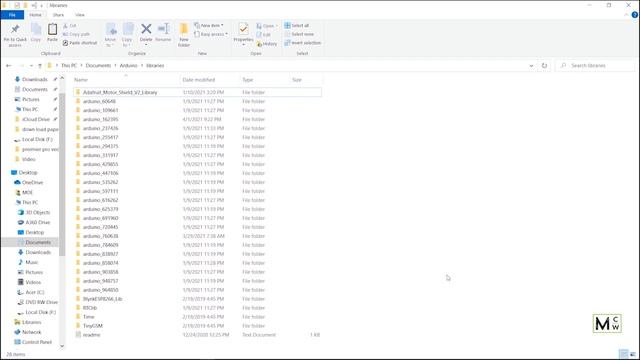Image resolution: width=640 pixels, height=360 pixels.
Task: Click Arduino in address breadcrumb
Action: [129, 65]
